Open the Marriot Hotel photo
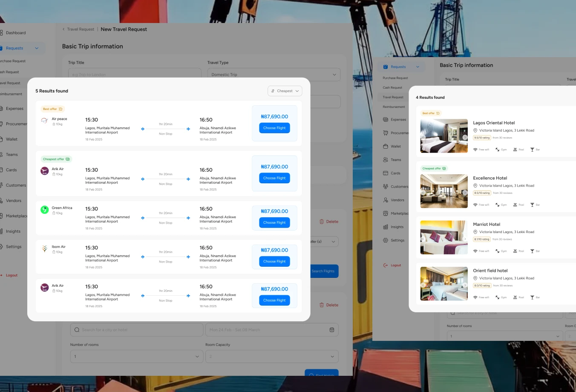576x392 pixels. pyautogui.click(x=444, y=237)
